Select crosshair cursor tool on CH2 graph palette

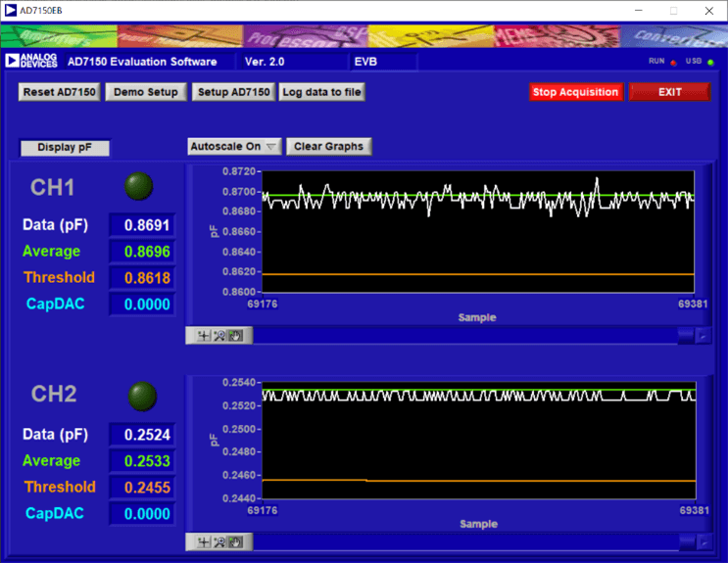pyautogui.click(x=203, y=542)
